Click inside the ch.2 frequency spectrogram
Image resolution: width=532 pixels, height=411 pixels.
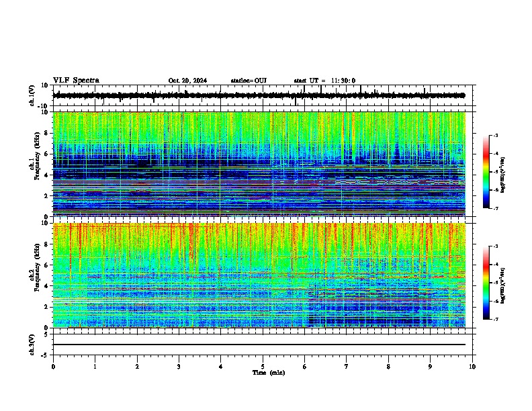coord(259,275)
